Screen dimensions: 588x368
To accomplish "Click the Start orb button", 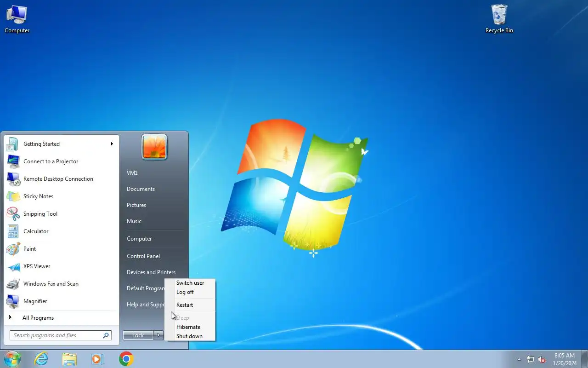I will (12, 359).
